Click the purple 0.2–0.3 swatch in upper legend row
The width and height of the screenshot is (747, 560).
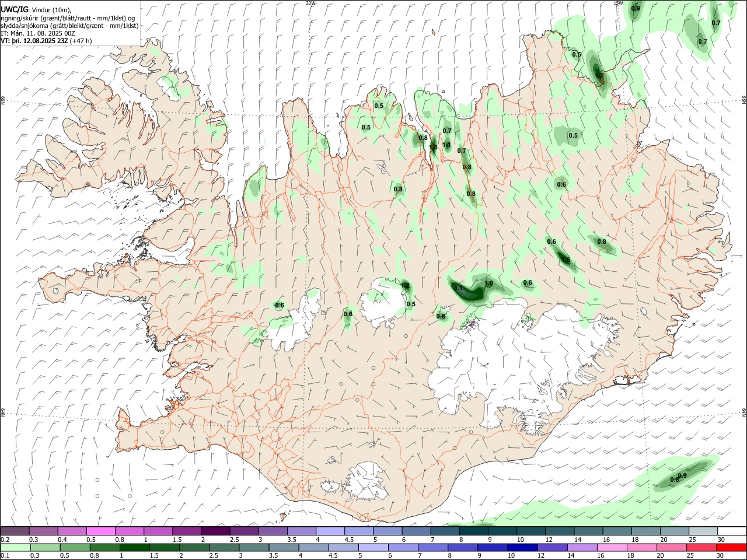pos(15,531)
